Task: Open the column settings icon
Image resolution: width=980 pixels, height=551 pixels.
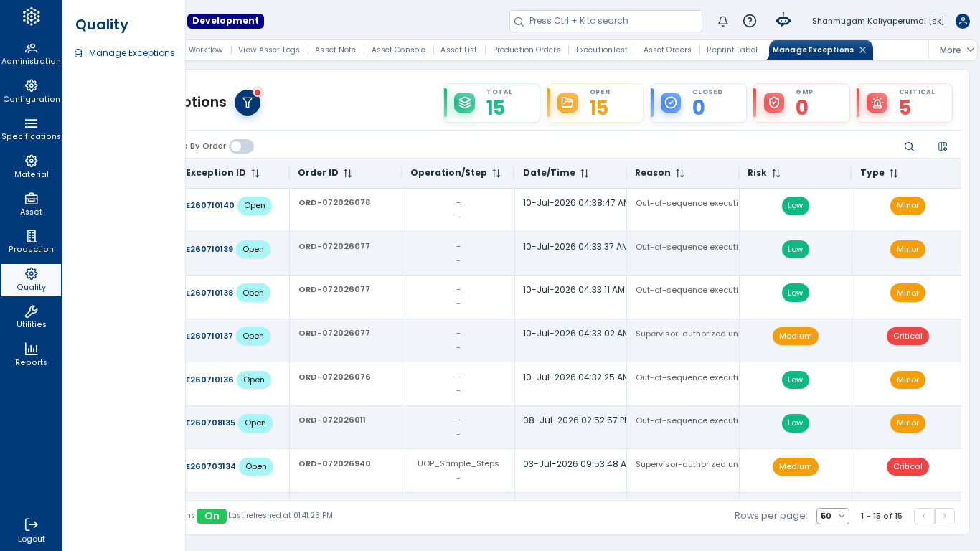Action: click(943, 146)
